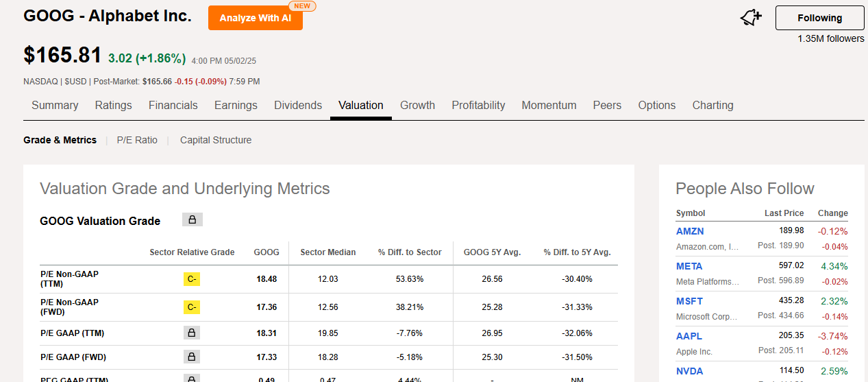The image size is (868, 382).
Task: Open the Charting tab
Action: pos(712,105)
